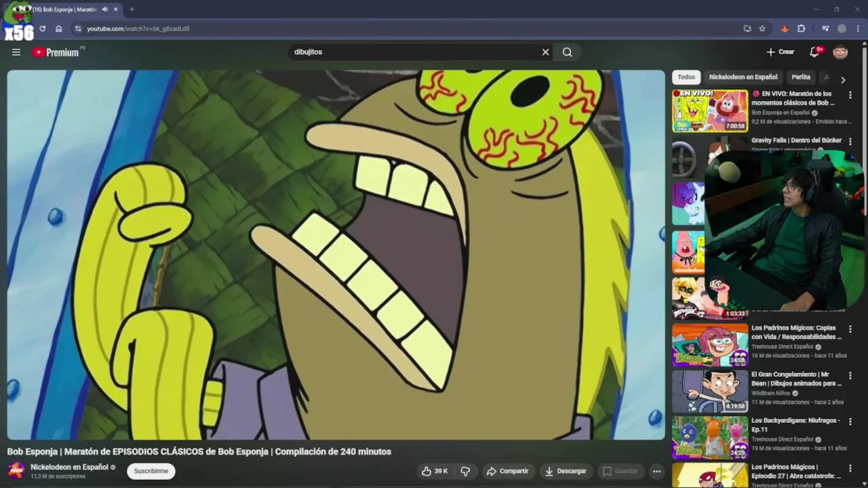Click the 11,3 M de suscriptores text
Image resolution: width=868 pixels, height=488 pixels.
(x=58, y=476)
